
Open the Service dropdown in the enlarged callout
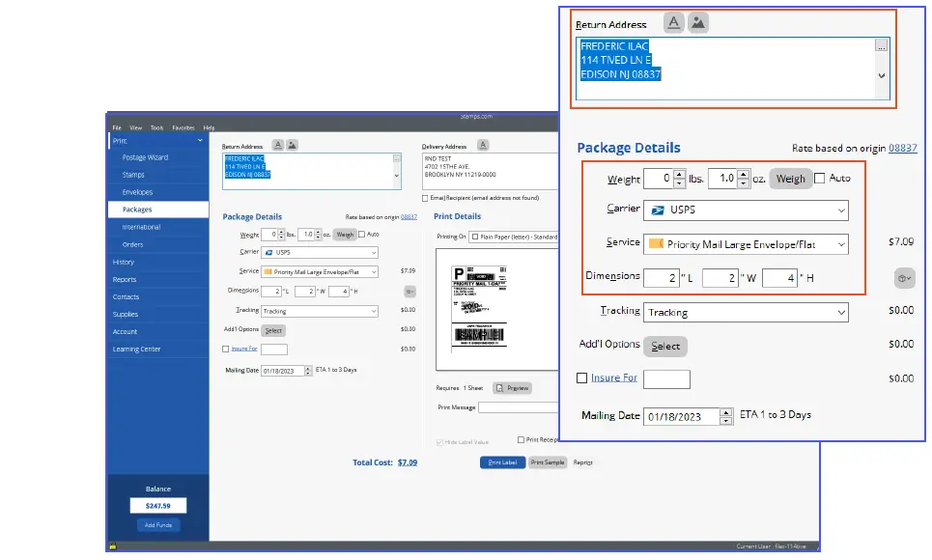pyautogui.click(x=746, y=244)
